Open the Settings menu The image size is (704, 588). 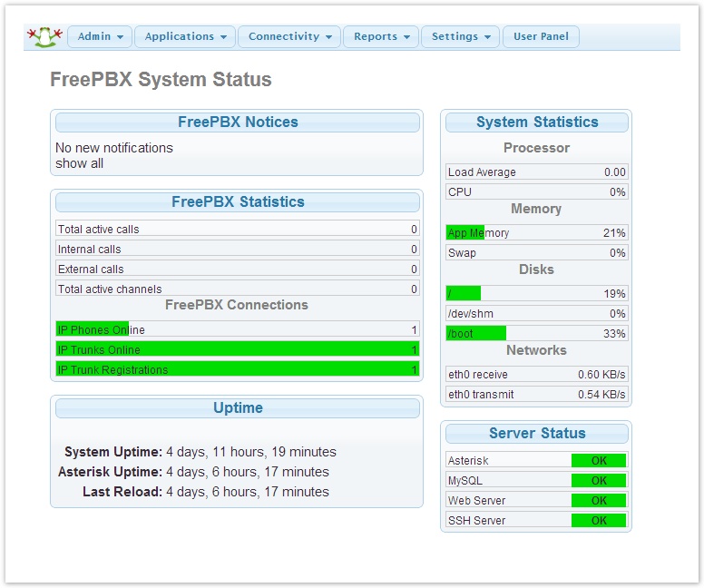(461, 36)
